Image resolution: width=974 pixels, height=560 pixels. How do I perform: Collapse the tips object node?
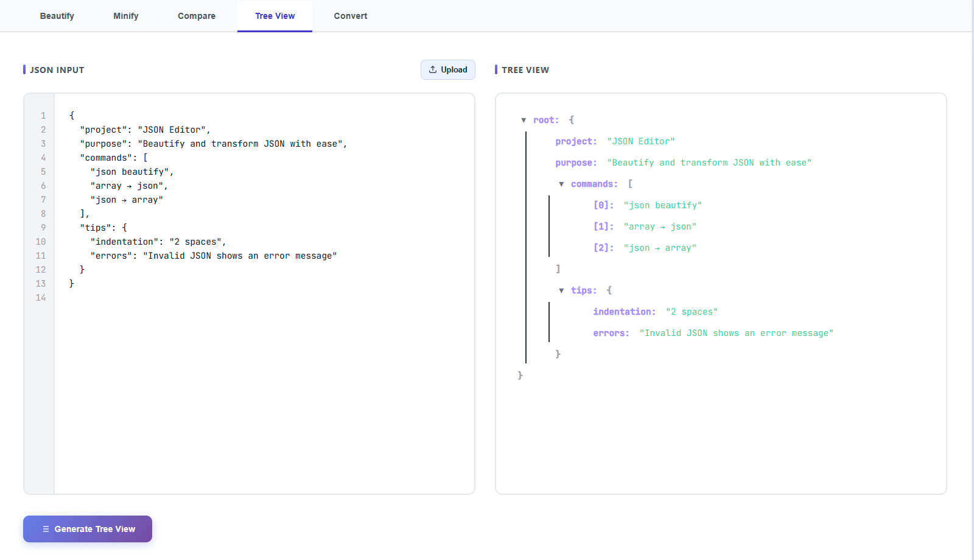click(x=561, y=290)
